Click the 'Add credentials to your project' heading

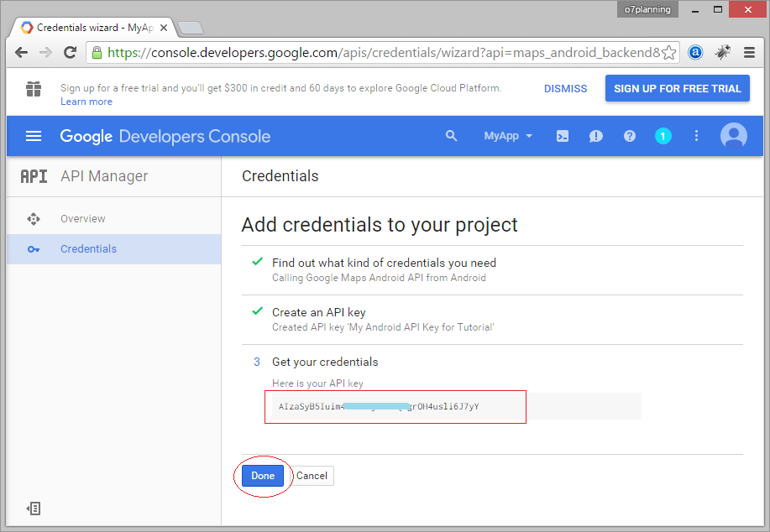(x=380, y=225)
